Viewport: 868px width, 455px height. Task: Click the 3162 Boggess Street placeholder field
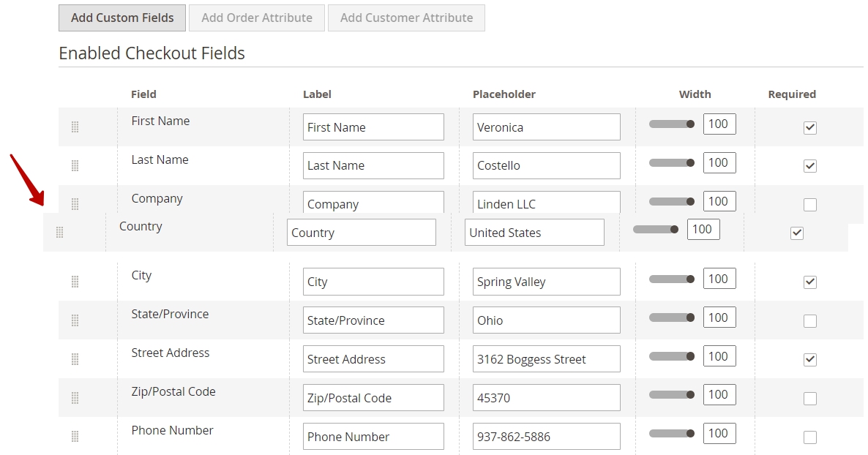point(547,359)
